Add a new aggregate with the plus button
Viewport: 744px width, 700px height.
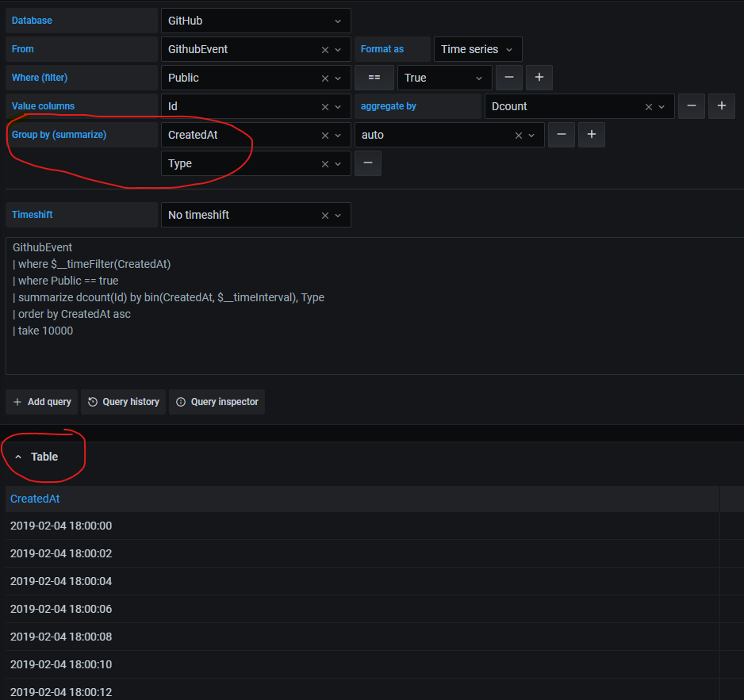click(722, 106)
